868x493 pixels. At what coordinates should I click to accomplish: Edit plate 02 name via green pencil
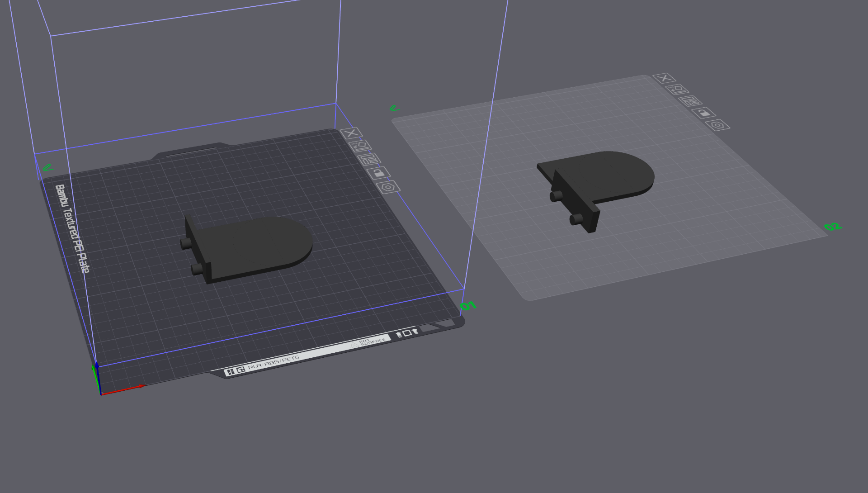click(x=395, y=109)
